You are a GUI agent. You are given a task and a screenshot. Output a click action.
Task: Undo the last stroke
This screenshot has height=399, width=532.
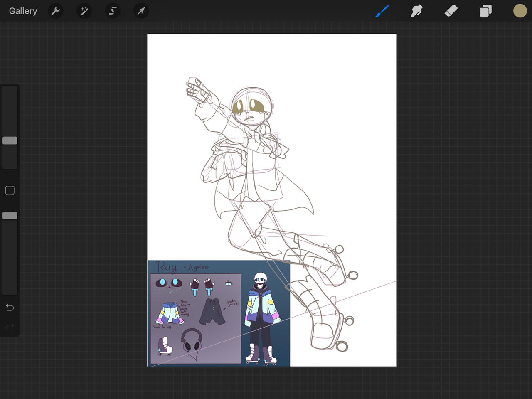point(10,308)
